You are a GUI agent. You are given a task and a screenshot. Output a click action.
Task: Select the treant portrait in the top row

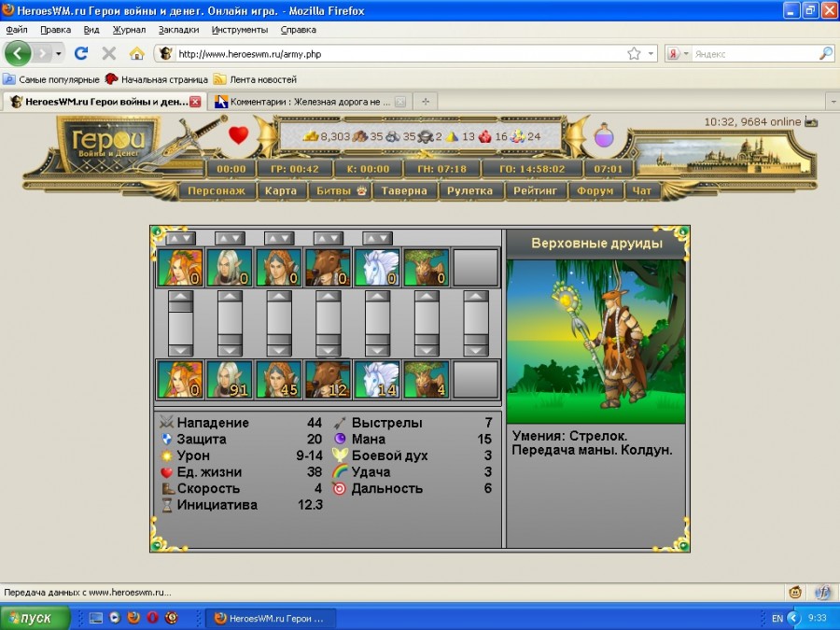427,267
